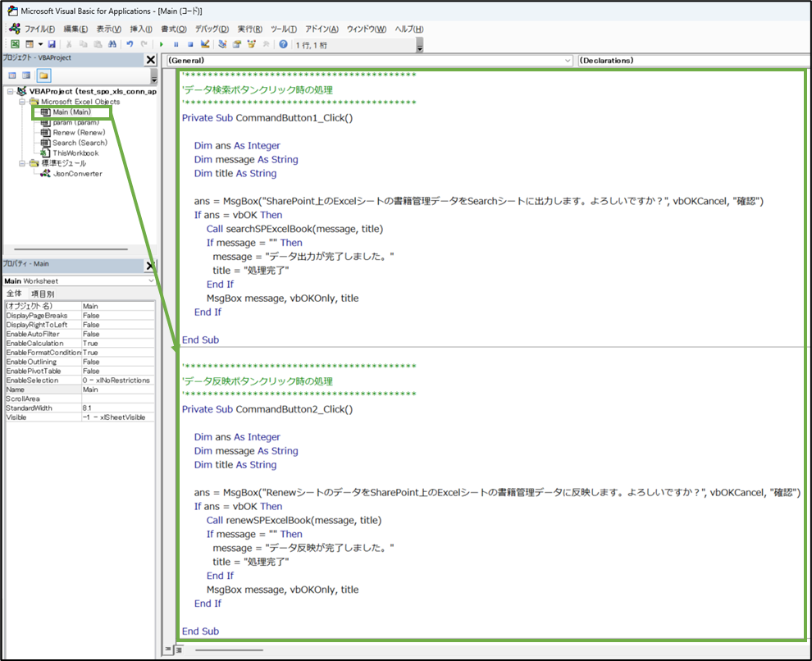812x661 pixels.
Task: Open the デバッグ(D) menu
Action: pos(212,29)
